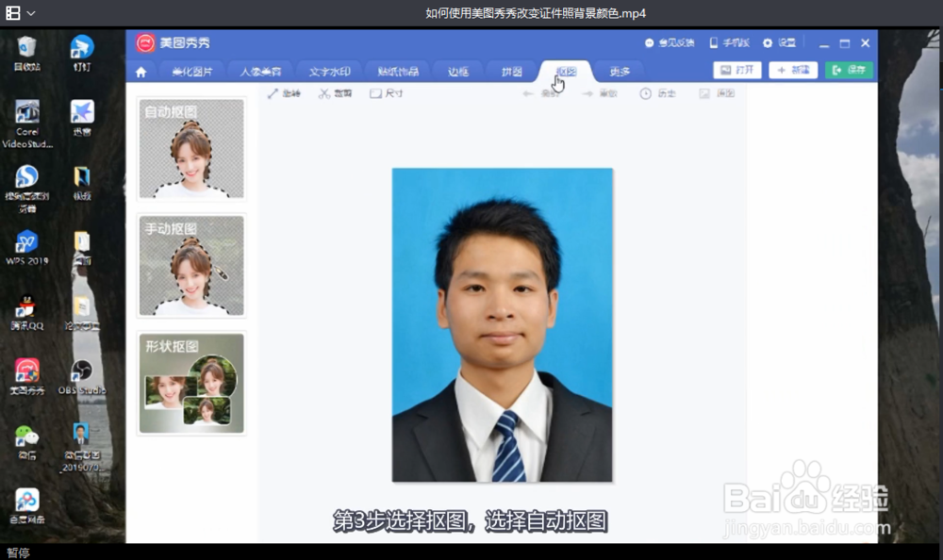Select 形状抠图 shape cutout mode
The height and width of the screenshot is (560, 943).
coord(191,382)
